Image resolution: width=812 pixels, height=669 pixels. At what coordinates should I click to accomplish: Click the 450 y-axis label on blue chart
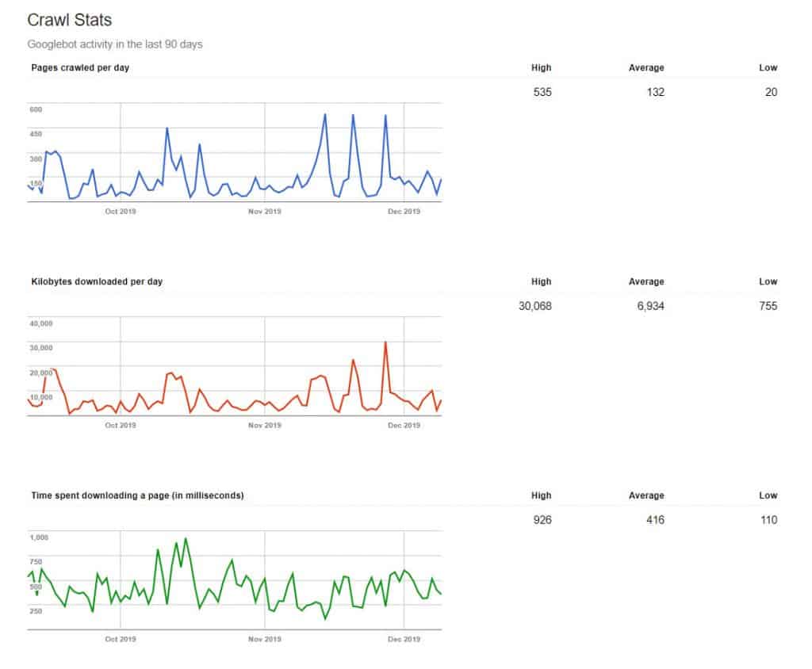(36, 134)
